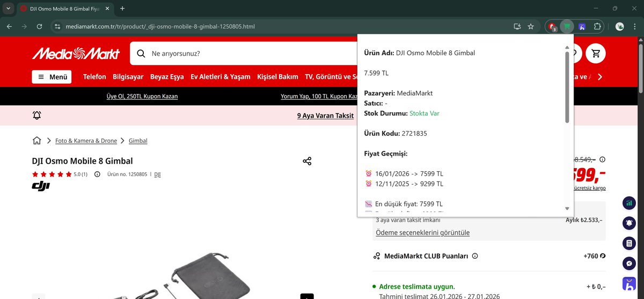
Task: Click '9 Aya Varan Taksit' banner link
Action: (x=325, y=115)
